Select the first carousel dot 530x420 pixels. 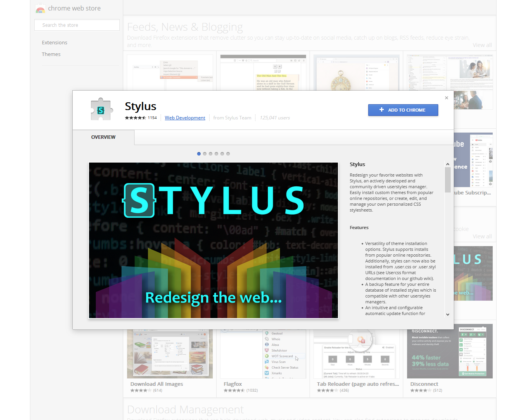[199, 154]
